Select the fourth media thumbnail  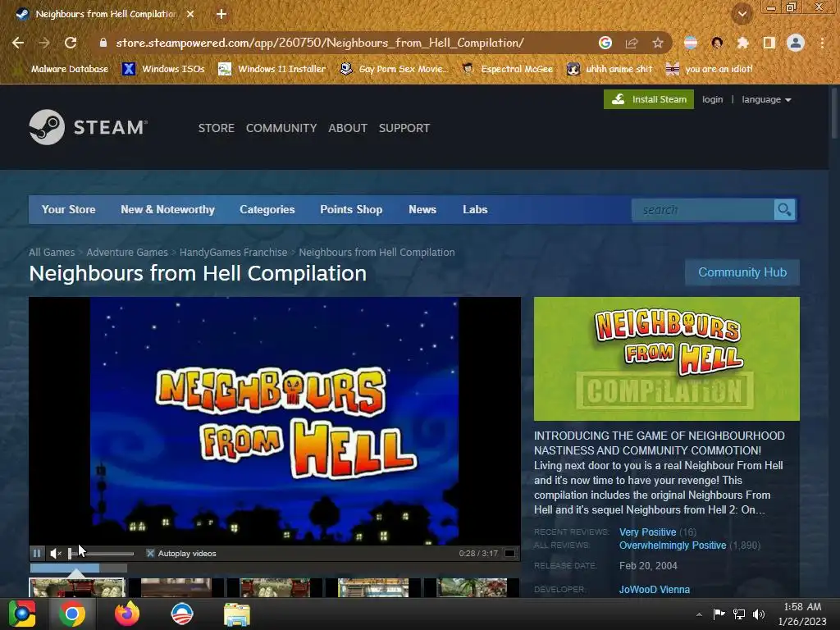(x=373, y=587)
